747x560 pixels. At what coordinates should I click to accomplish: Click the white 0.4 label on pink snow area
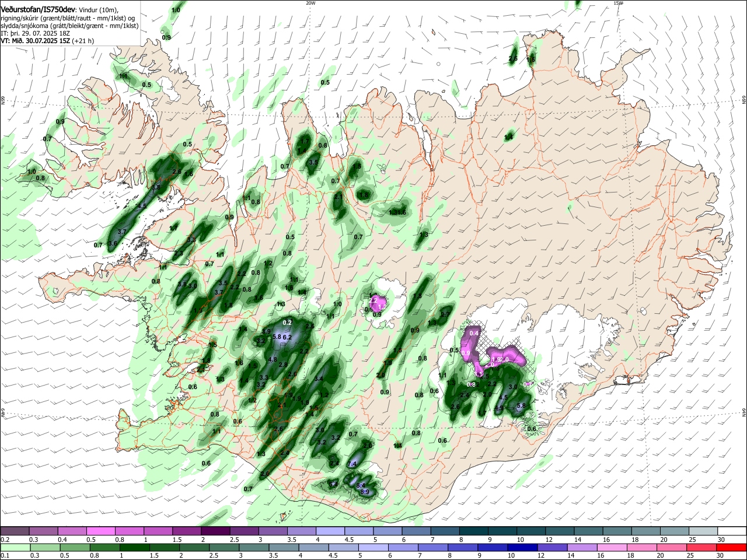pyautogui.click(x=474, y=333)
